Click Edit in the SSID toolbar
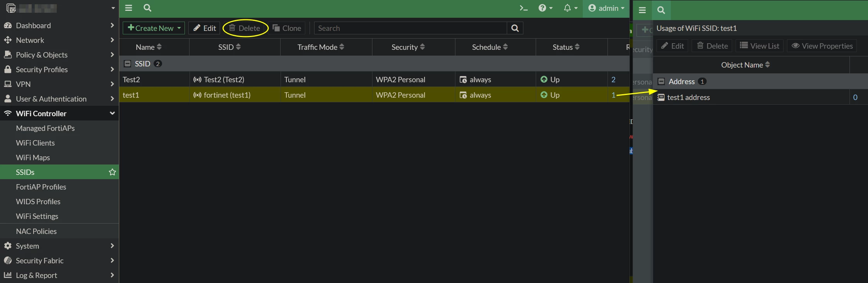The height and width of the screenshot is (283, 868). pos(204,28)
